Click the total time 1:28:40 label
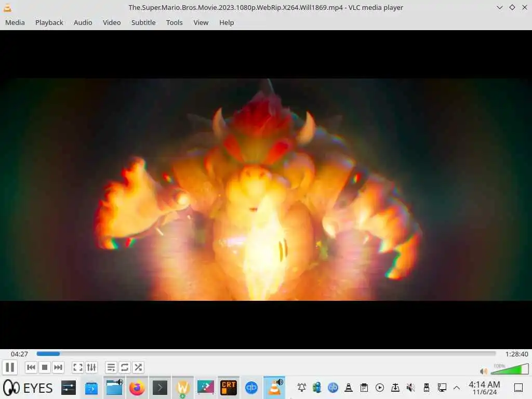The width and height of the screenshot is (532, 399). pyautogui.click(x=516, y=354)
